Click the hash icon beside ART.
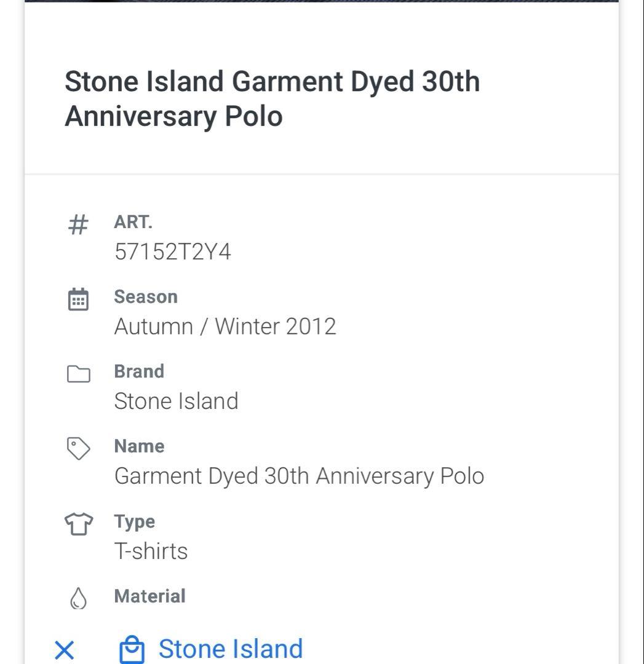This screenshot has height=664, width=644. 78,224
